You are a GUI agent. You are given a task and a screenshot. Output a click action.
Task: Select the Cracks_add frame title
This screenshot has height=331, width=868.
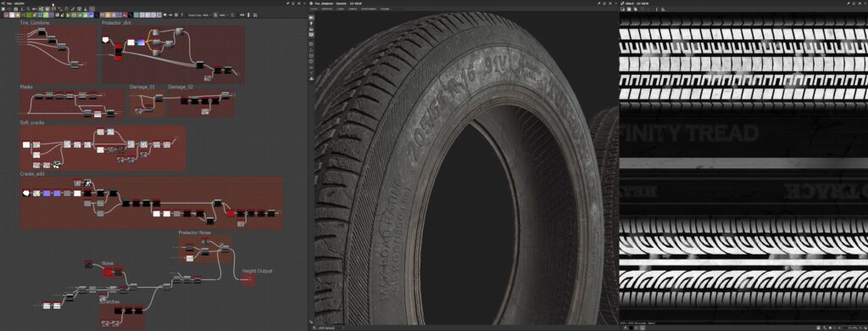coord(32,173)
